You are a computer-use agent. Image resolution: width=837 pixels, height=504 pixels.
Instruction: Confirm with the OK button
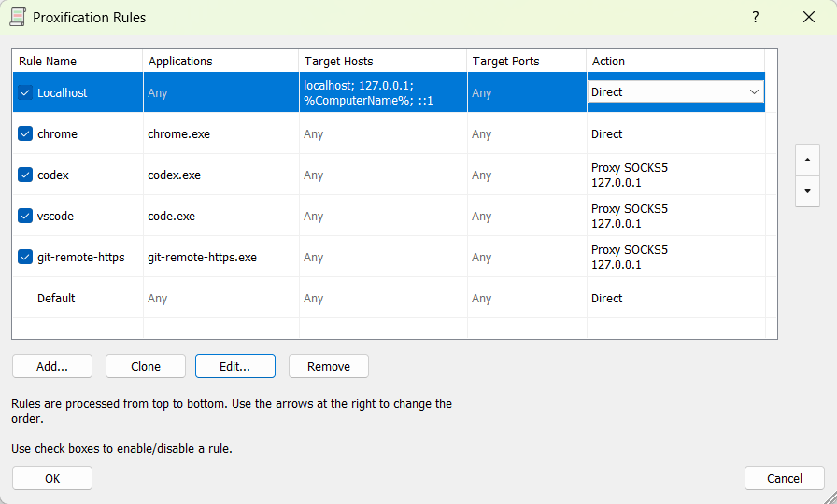[52, 479]
